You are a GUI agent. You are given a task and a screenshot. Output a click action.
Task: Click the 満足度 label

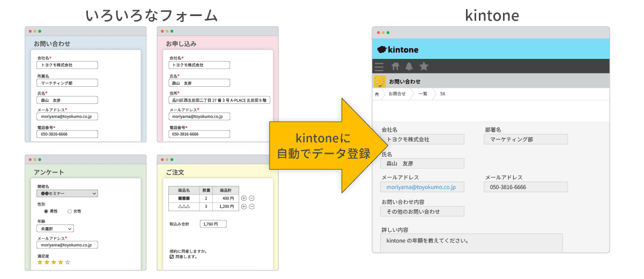pos(42,257)
